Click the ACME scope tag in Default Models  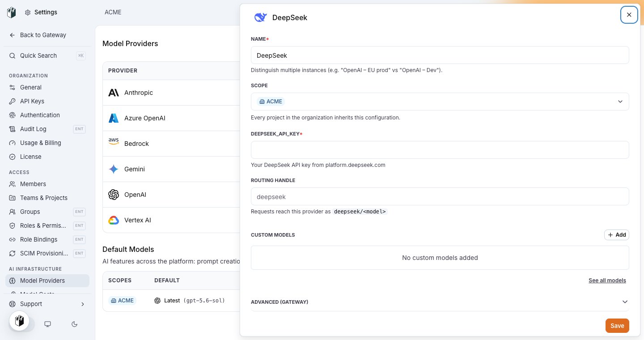(122, 301)
